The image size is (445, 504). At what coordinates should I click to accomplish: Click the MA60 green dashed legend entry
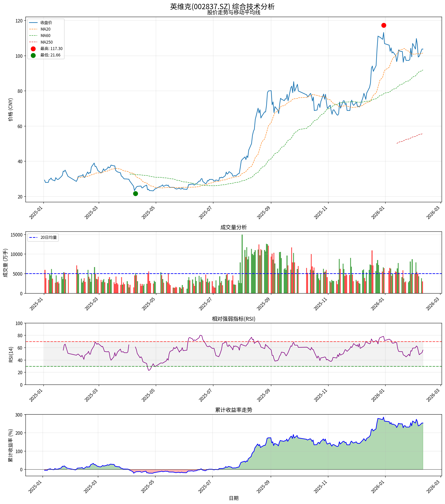tap(45, 36)
